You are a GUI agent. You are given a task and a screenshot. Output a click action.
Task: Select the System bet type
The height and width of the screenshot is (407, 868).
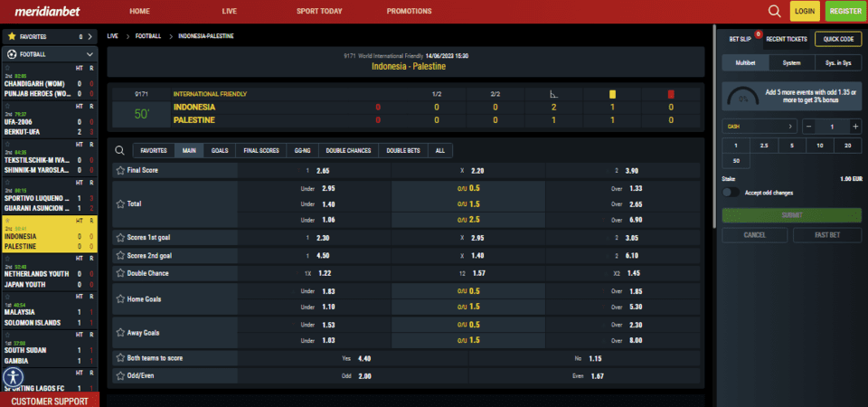tap(792, 63)
